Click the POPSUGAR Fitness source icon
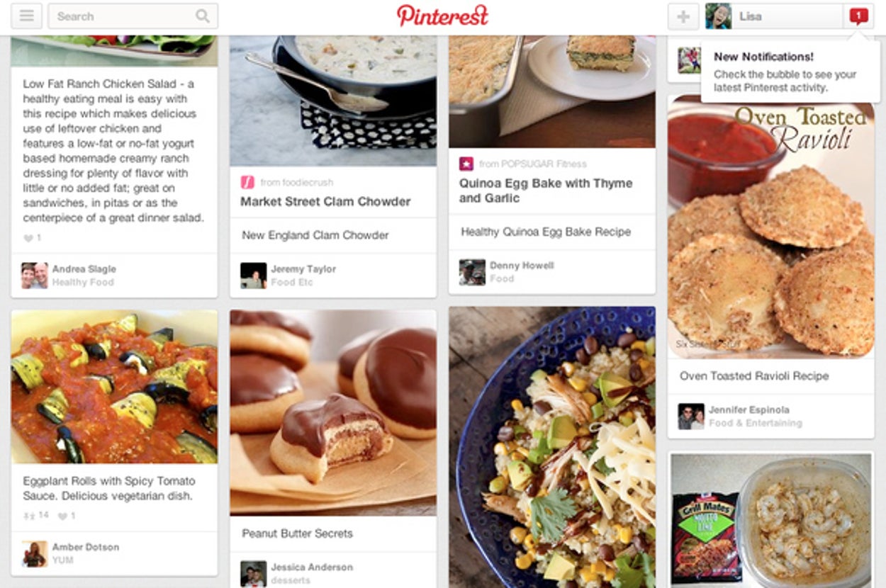This screenshot has width=886, height=588. (x=466, y=164)
